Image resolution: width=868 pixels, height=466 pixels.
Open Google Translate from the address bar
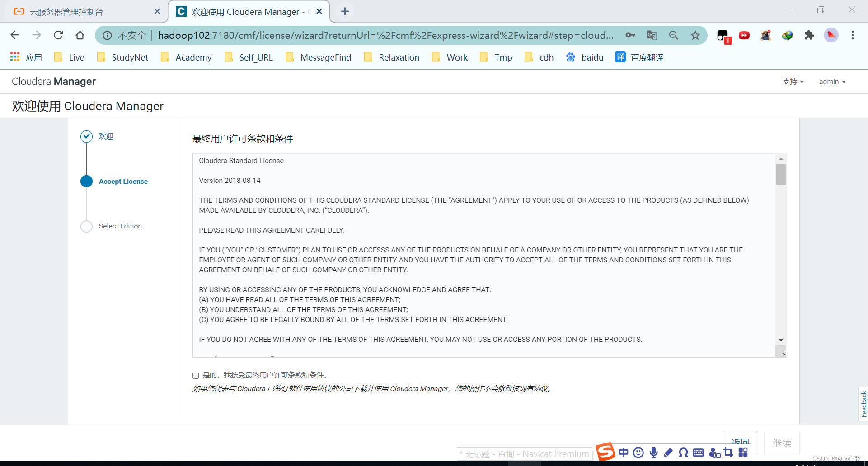tap(652, 35)
